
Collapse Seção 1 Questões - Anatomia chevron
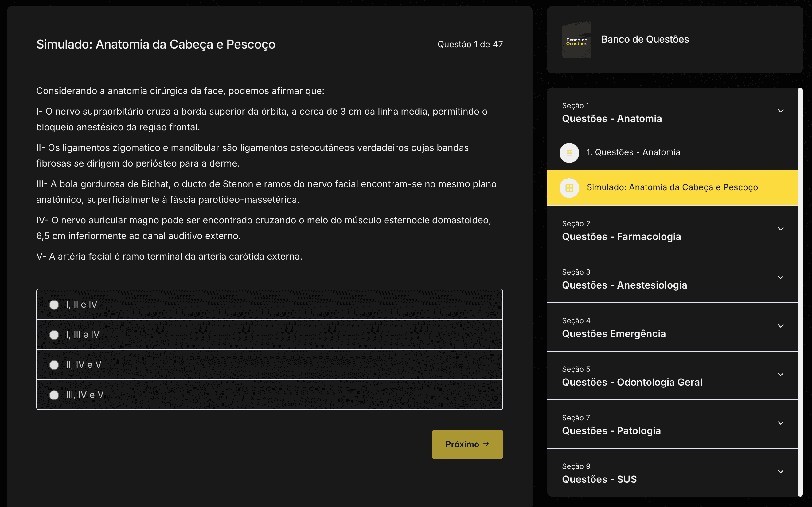pos(781,111)
